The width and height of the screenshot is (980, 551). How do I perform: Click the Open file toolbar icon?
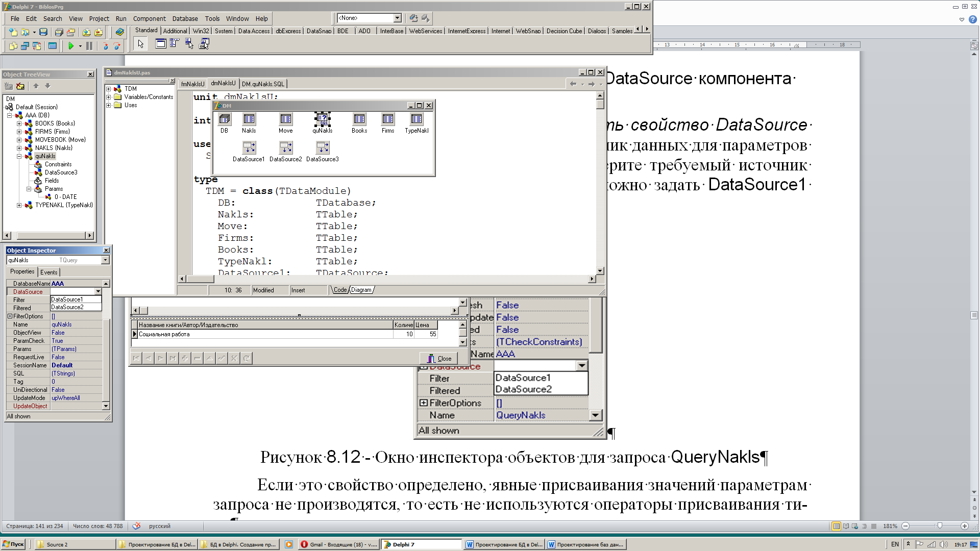click(24, 32)
